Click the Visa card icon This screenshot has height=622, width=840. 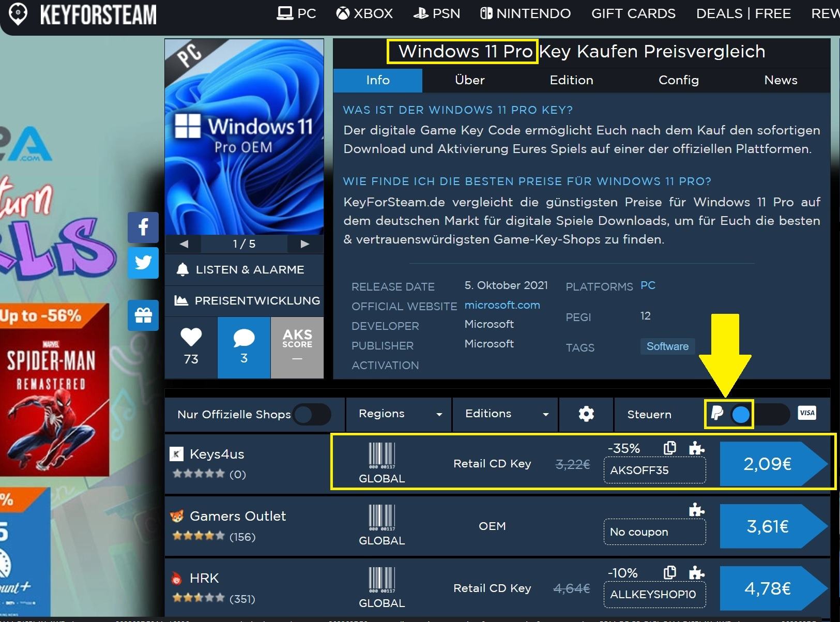[807, 413]
